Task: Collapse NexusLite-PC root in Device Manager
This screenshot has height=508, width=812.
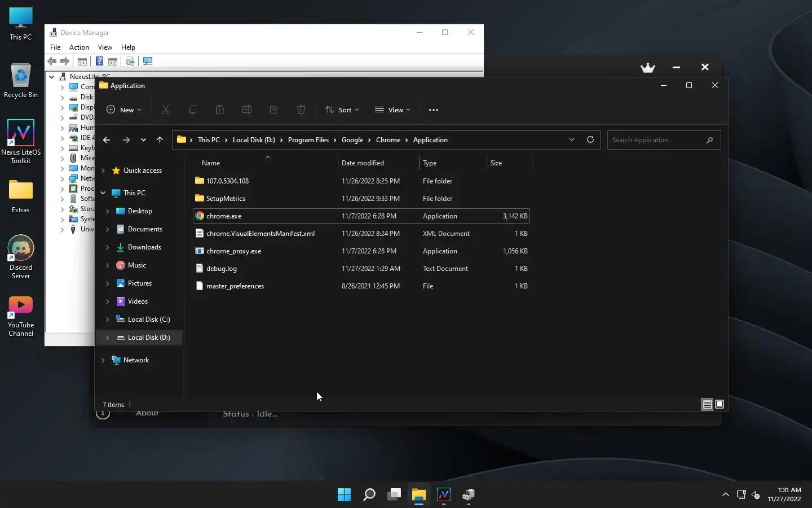Action: coord(51,77)
